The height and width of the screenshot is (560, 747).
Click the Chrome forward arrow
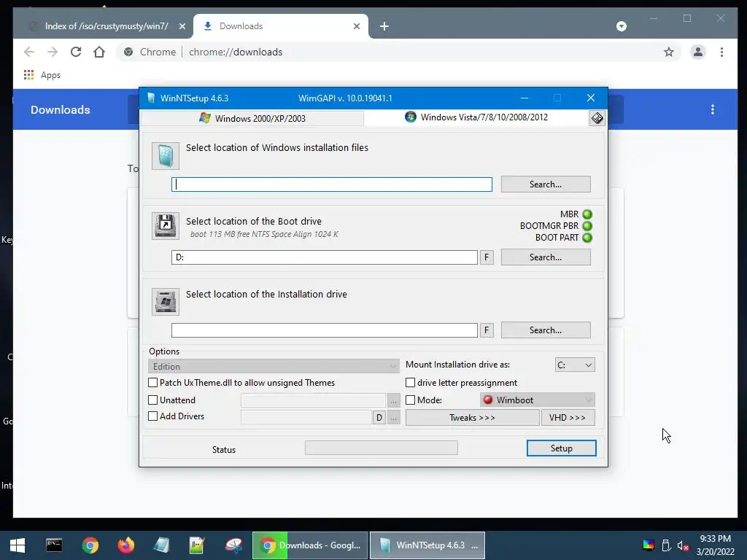53,52
